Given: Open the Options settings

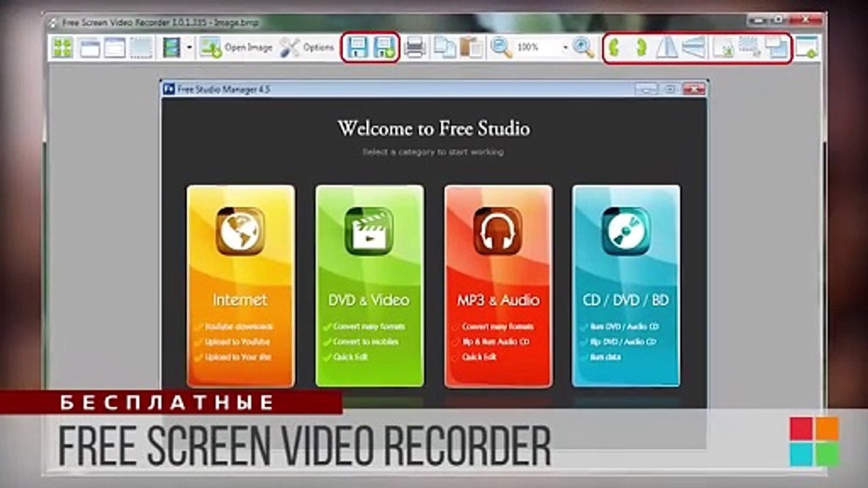Looking at the screenshot, I should (x=307, y=47).
